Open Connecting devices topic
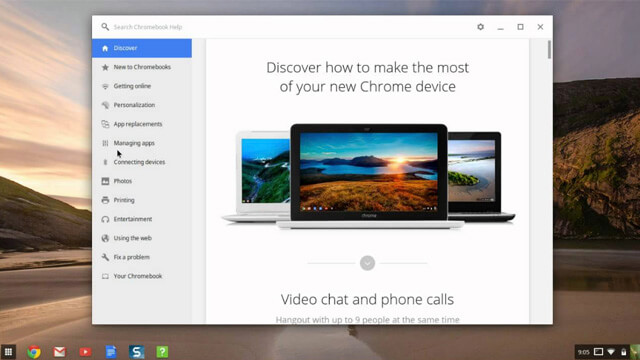Screen dimensions: 640x360 tap(142, 162)
